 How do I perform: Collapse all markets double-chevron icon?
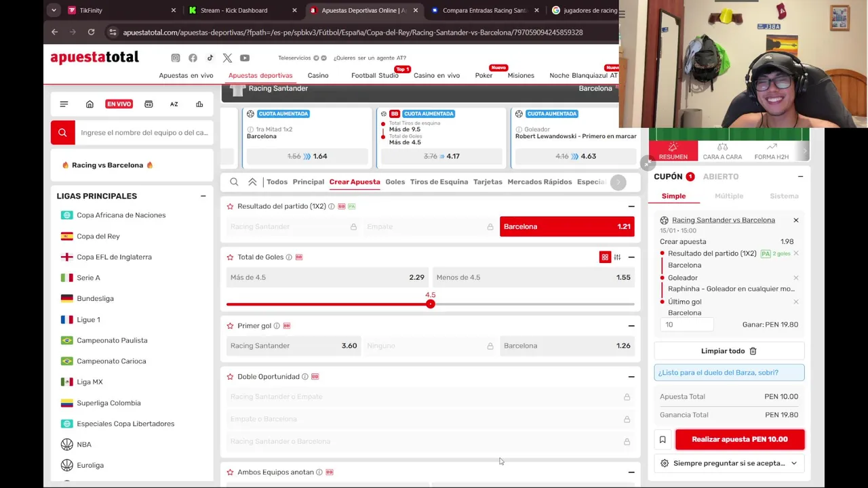(x=252, y=182)
